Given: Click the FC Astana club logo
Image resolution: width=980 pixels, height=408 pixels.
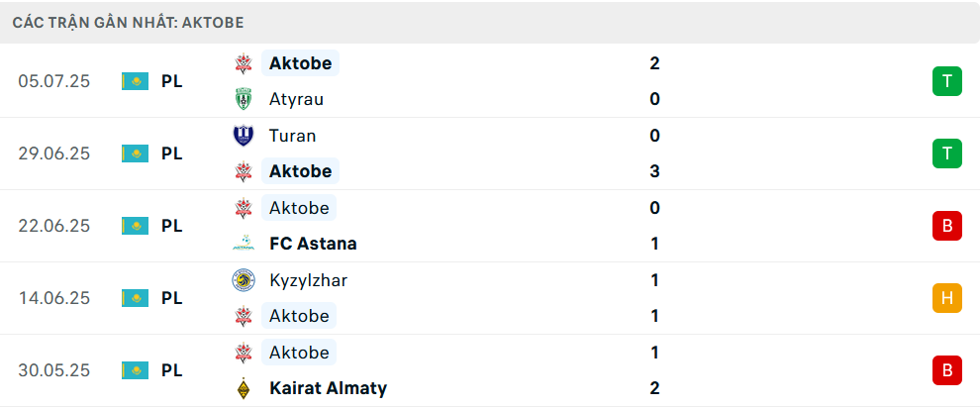Looking at the screenshot, I should 244,243.
